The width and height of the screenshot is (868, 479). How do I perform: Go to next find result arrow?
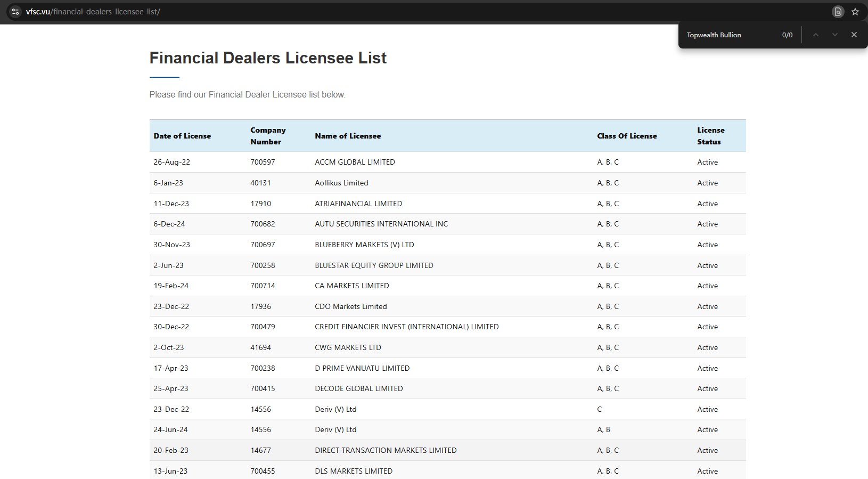pos(834,35)
